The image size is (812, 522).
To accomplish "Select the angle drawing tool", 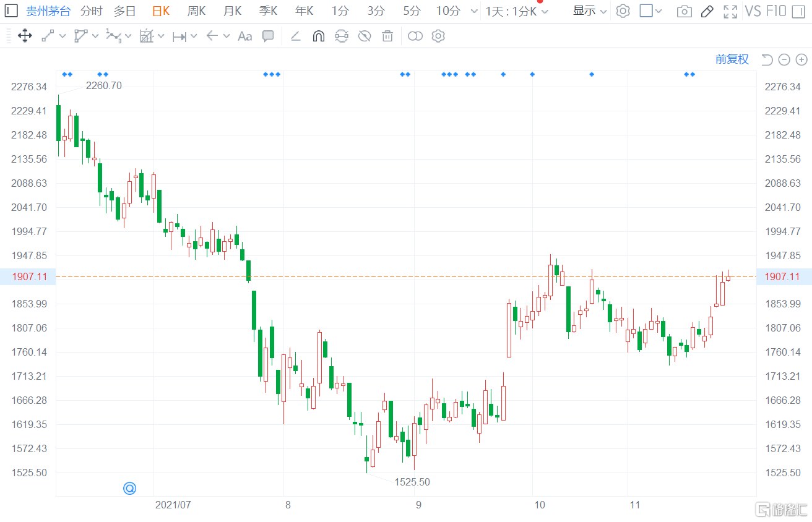I will click(x=295, y=36).
